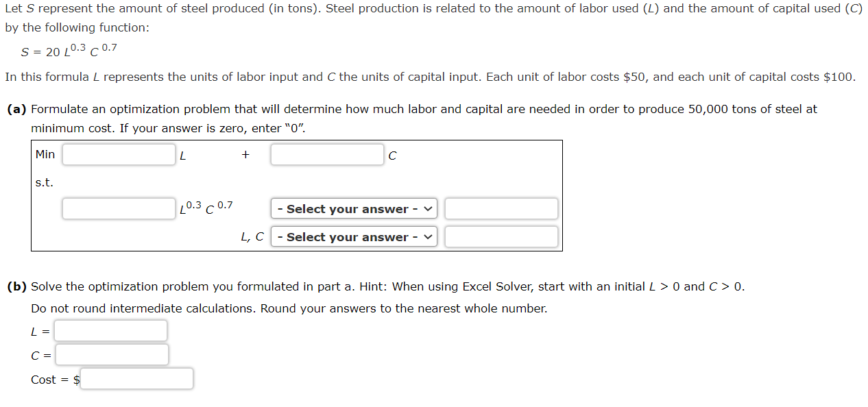
Task: Place cursor in the Cost answer box
Action: 136,378
